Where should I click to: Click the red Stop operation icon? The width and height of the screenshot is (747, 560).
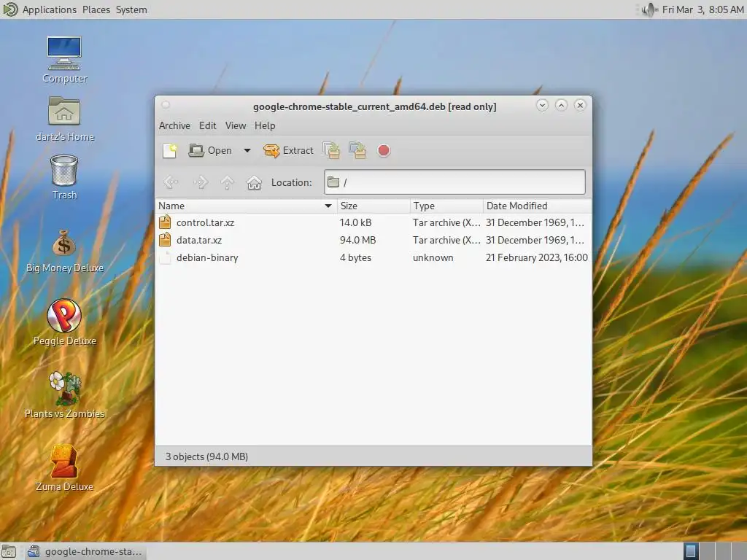pyautogui.click(x=384, y=150)
